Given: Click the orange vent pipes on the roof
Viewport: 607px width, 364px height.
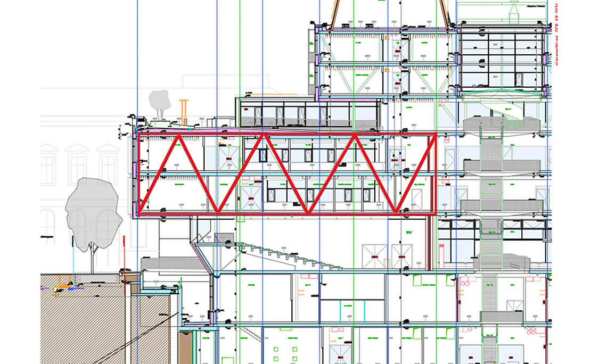Looking at the screenshot, I should click(184, 112).
